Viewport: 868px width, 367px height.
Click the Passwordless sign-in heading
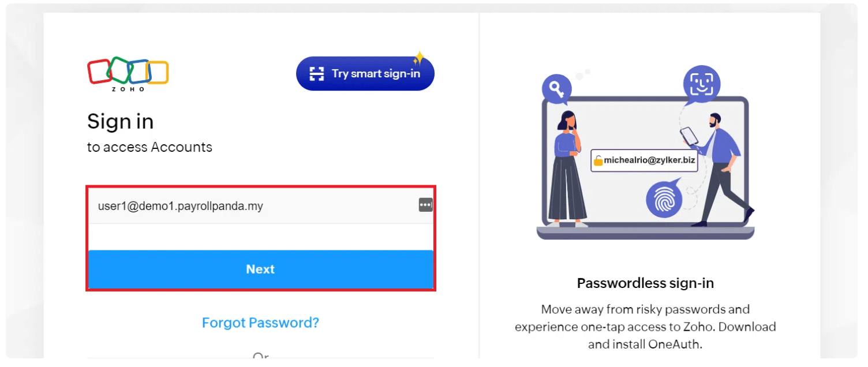pos(645,283)
